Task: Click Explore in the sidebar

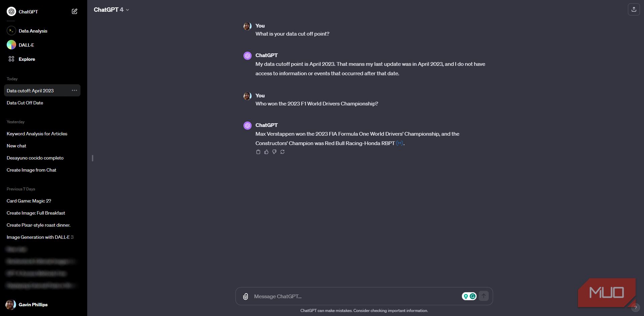Action: point(27,59)
